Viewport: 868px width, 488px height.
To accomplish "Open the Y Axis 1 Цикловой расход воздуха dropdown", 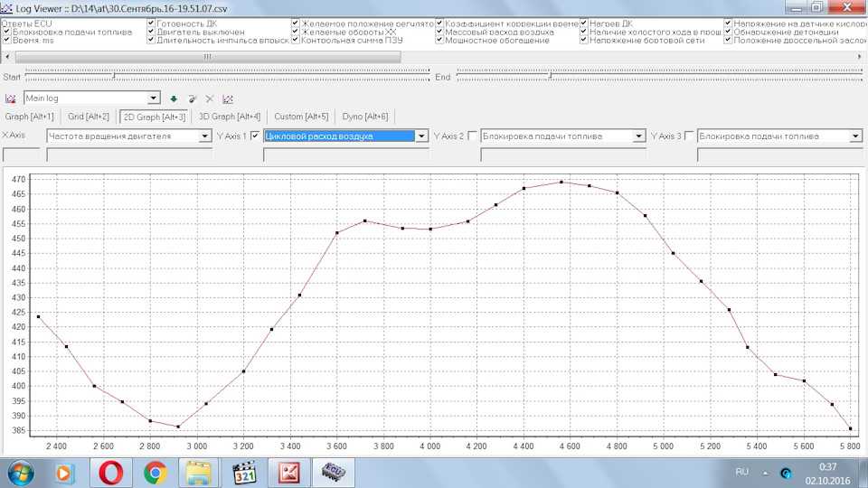I will click(421, 136).
